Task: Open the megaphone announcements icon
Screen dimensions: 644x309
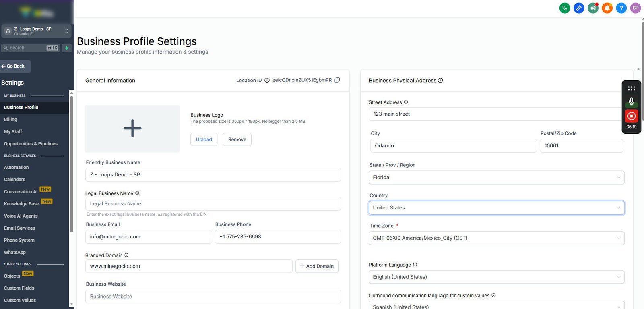Action: 593,8
